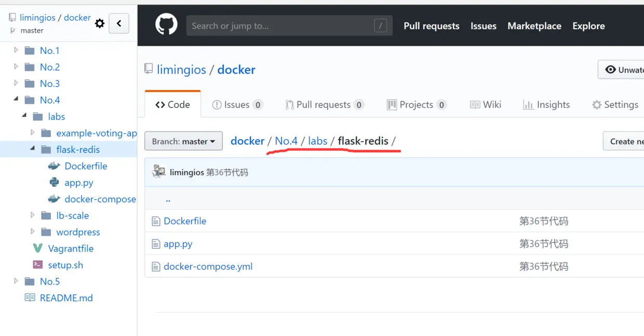Screen dimensions: 644x336
Task: Click the Search or jump to field
Action: [289, 25]
